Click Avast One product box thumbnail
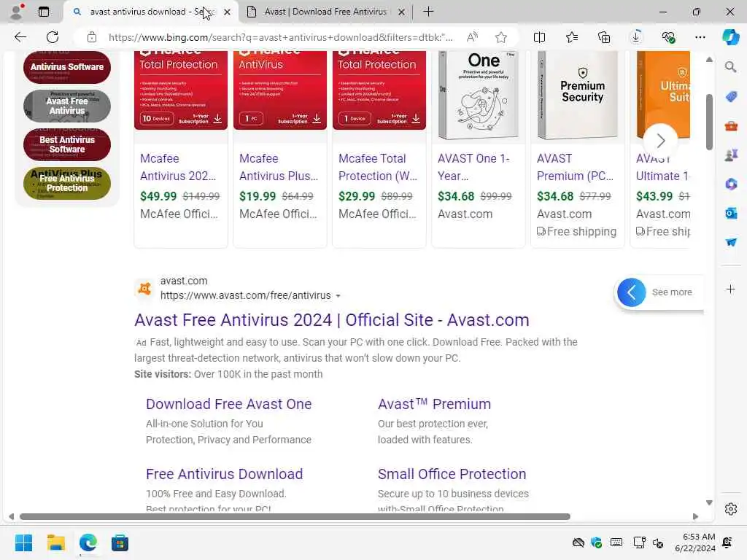Screen dimensions: 747x560 coord(479,96)
